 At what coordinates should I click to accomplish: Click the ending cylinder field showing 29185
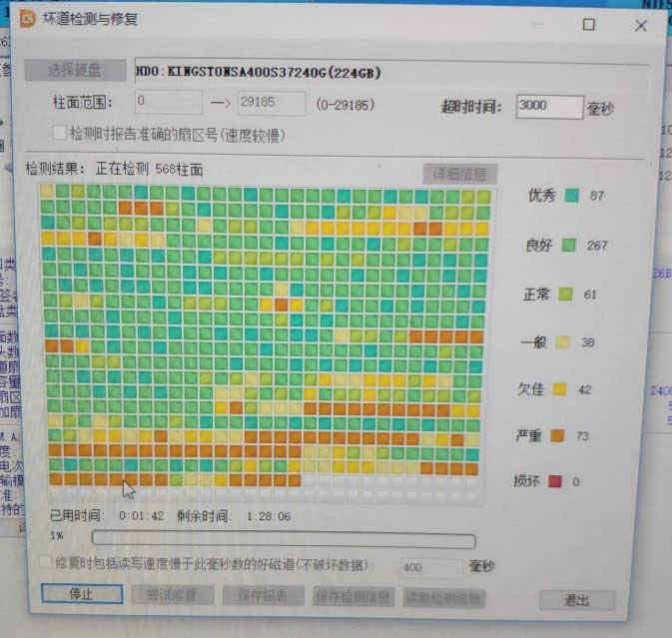click(x=272, y=103)
